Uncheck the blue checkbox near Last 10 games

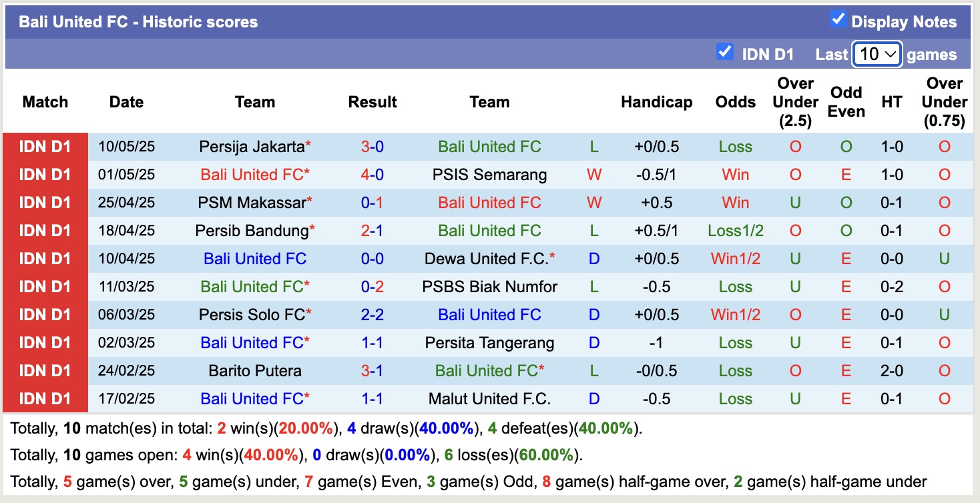tap(724, 51)
